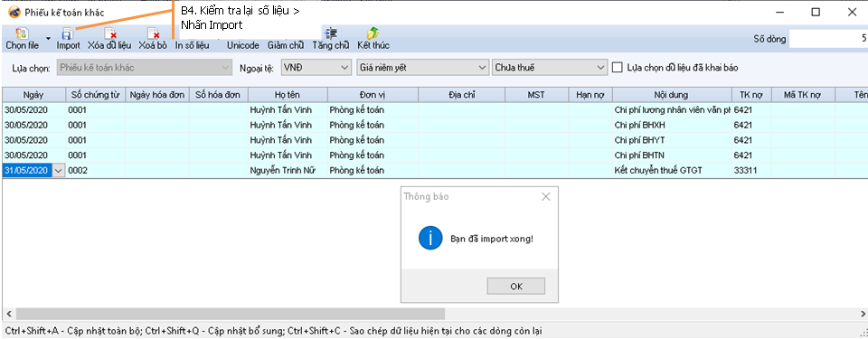
Task: Select the highlighted 31/05/2020 date cell
Action: 28,171
